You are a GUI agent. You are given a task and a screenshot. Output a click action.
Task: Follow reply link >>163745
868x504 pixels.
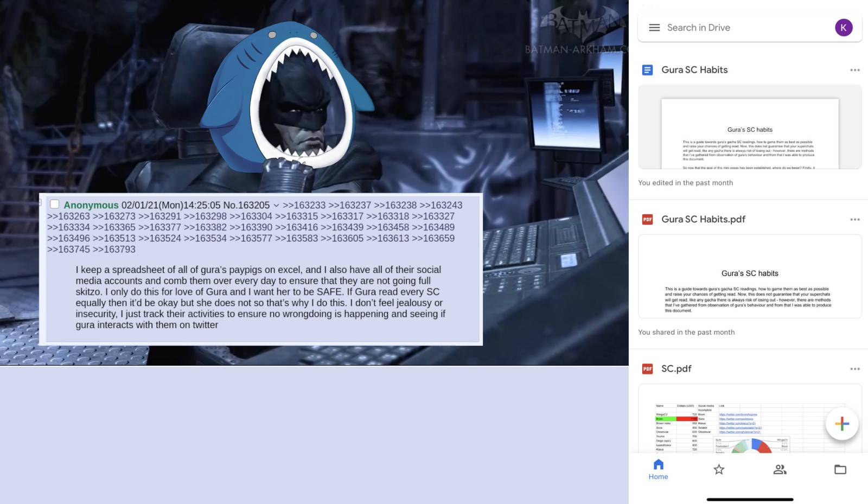[68, 250]
